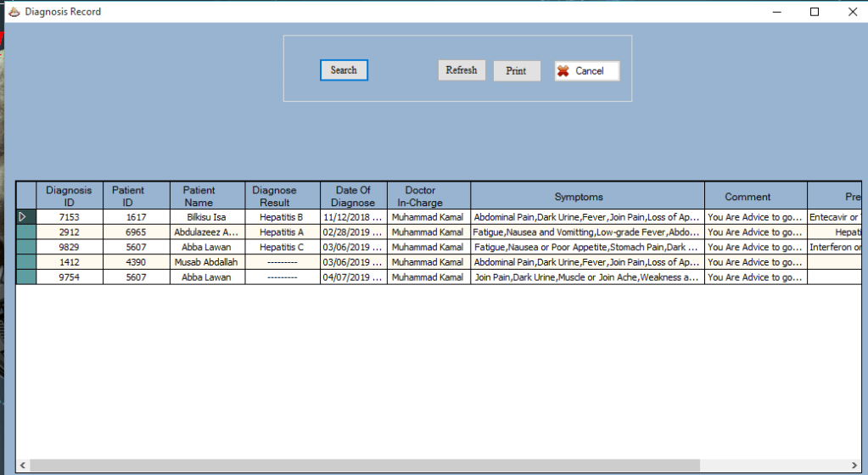Click the Search button
868x475 pixels.
coord(344,70)
